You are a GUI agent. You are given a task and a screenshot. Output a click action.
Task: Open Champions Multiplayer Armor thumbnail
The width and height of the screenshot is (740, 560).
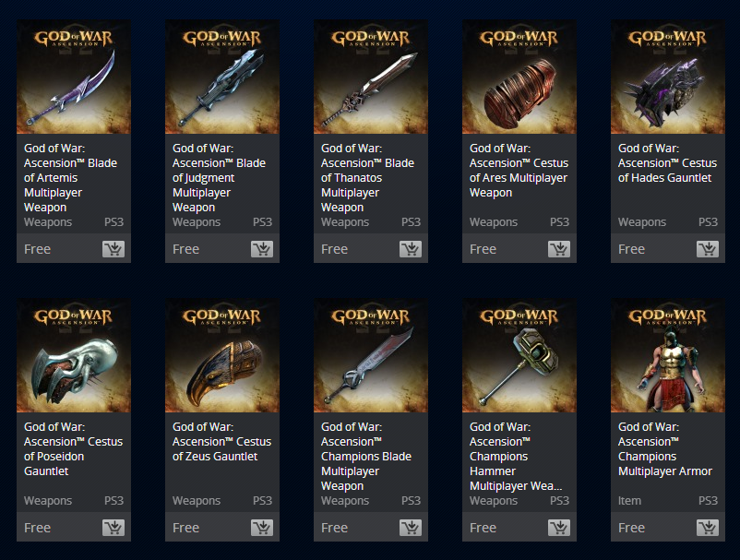tap(668, 355)
